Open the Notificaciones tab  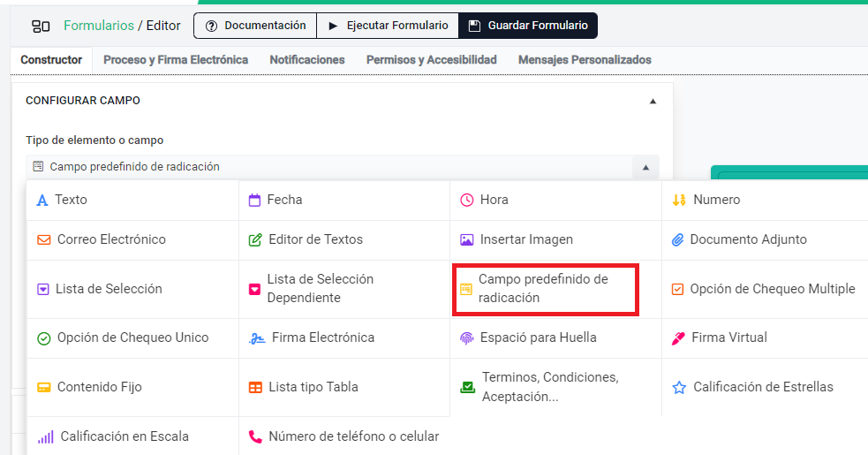point(306,60)
